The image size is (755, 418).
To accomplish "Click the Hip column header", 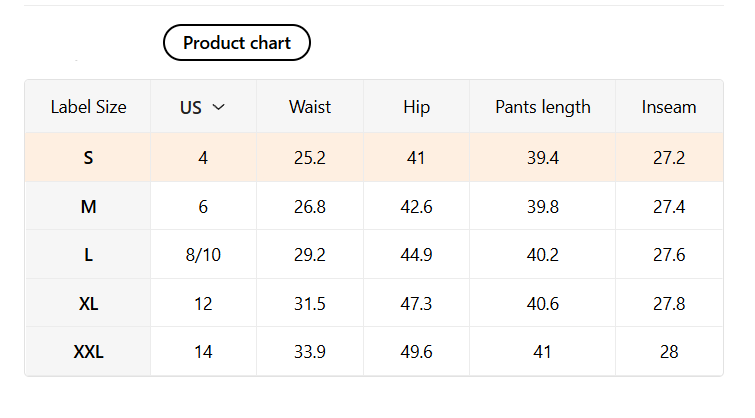I will pos(416,107).
